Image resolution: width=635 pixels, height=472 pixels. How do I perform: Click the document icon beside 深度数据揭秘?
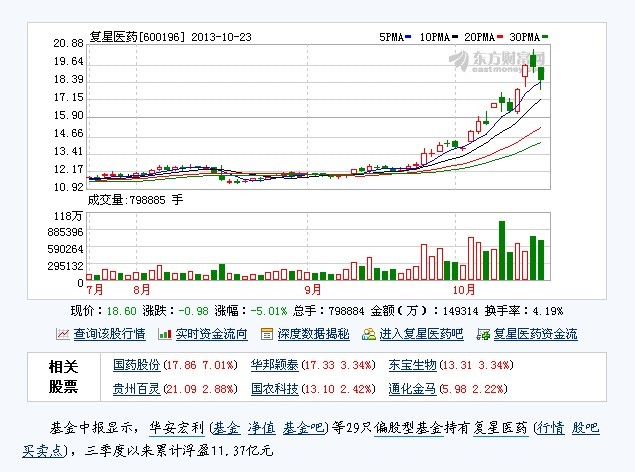[266, 334]
